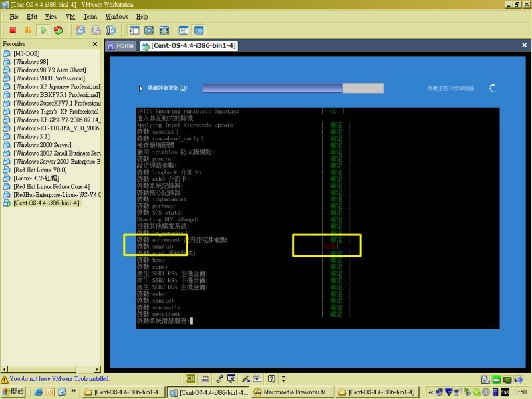Click the Revert to snapshot icon
This screenshot has height=399, width=532.
tap(96, 30)
